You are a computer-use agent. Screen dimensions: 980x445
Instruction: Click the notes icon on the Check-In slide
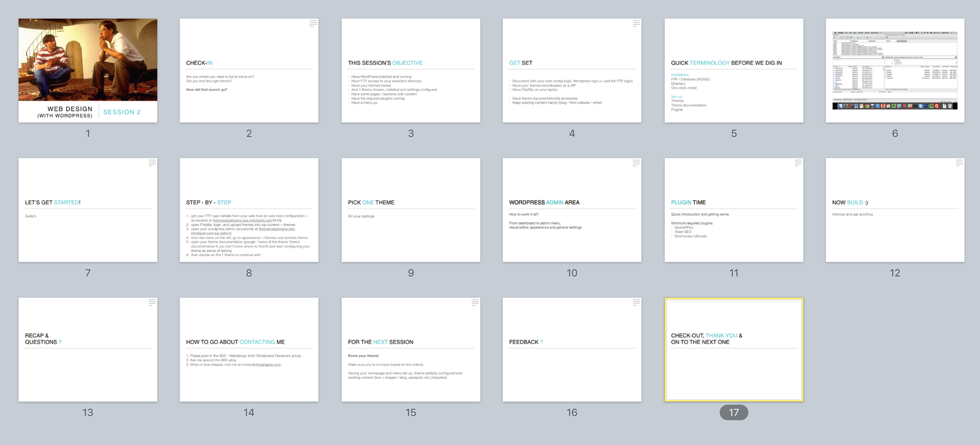click(x=313, y=23)
